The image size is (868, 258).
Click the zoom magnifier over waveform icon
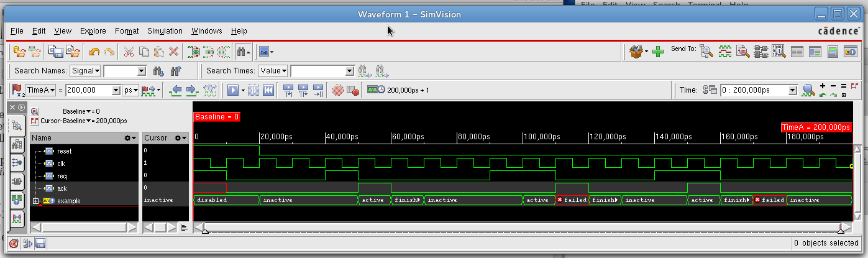(808, 90)
